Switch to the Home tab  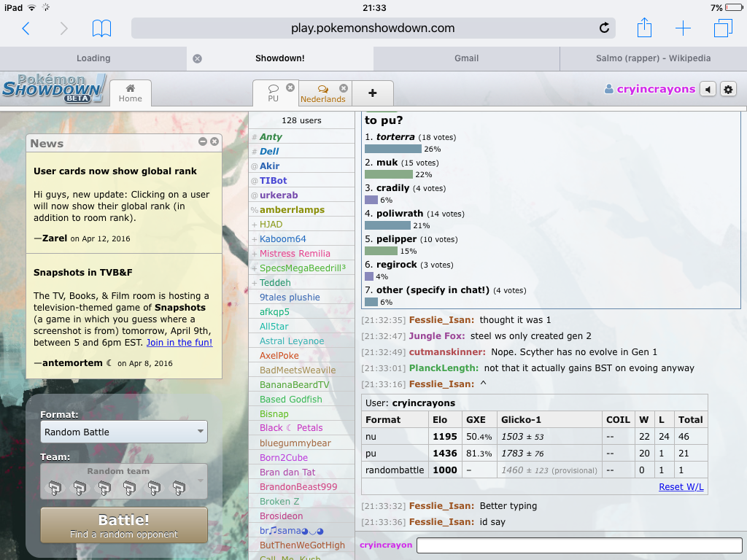tap(131, 93)
